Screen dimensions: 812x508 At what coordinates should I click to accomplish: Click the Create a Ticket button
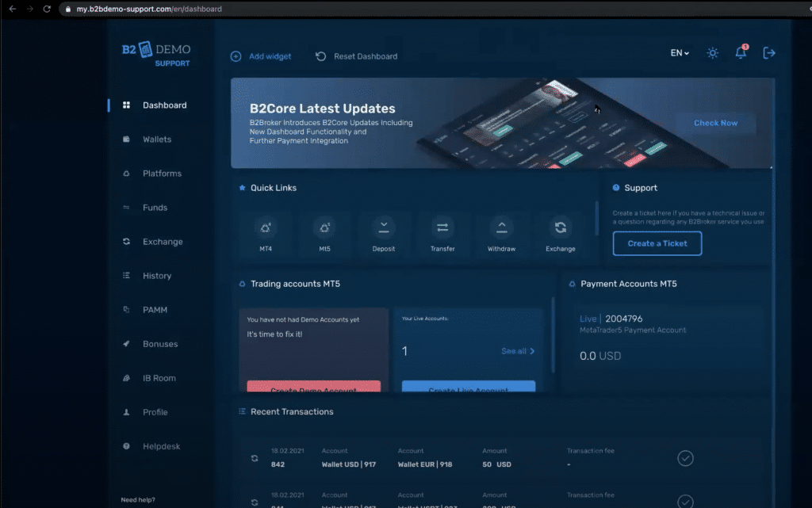[657, 243]
